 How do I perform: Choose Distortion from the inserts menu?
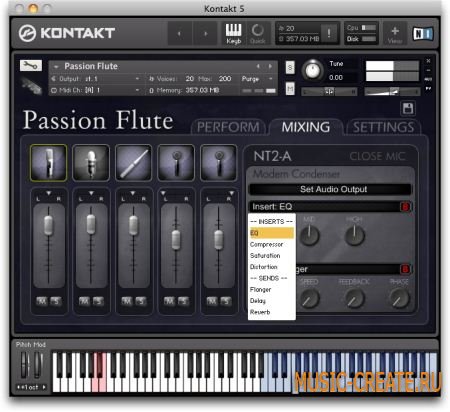272,267
